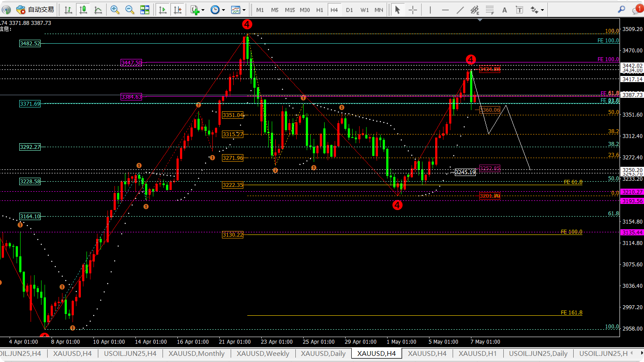This screenshot has width=644, height=362.
Task: Tile chart windows with the grid icon
Action: click(145, 10)
